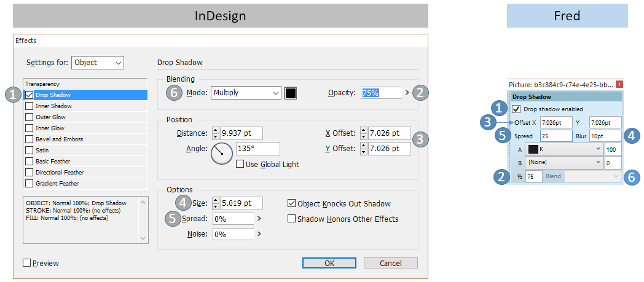Enable the Basic Feather checkbox
Screen dimensions: 644x282
point(29,162)
